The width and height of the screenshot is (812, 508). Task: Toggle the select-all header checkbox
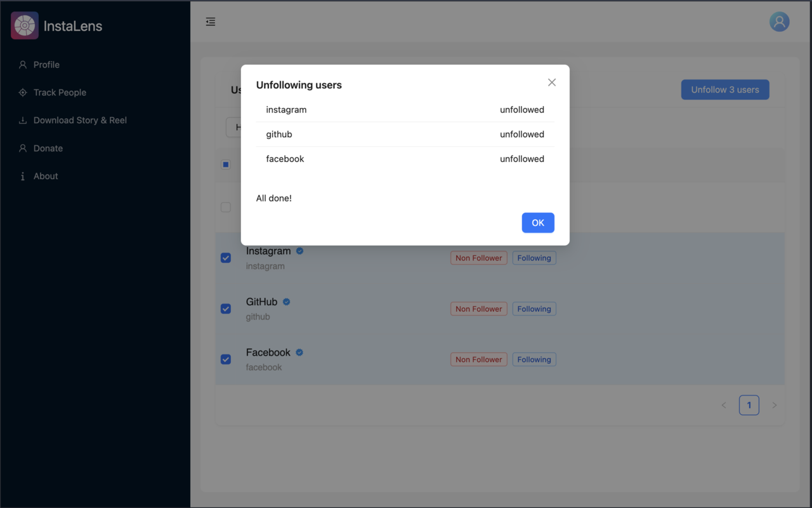click(226, 164)
